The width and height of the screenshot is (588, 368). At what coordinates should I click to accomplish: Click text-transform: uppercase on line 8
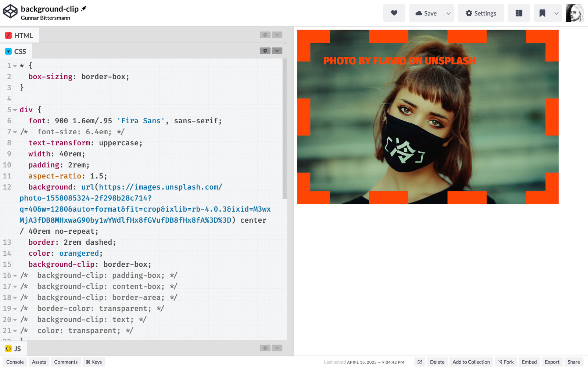(85, 143)
